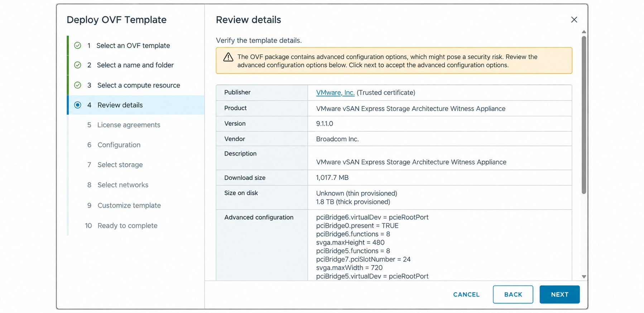
Task: Click the vendor value Broadcom Inc.
Action: coord(337,139)
